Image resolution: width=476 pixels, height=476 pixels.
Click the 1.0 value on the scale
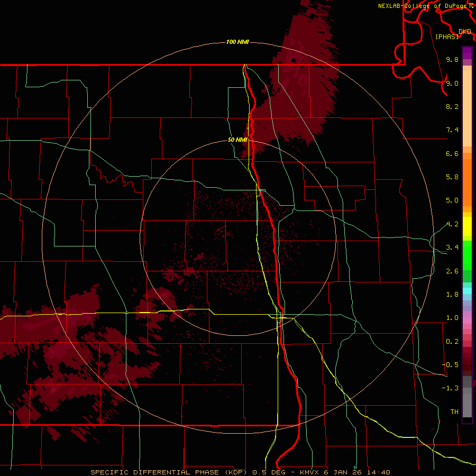click(x=452, y=318)
